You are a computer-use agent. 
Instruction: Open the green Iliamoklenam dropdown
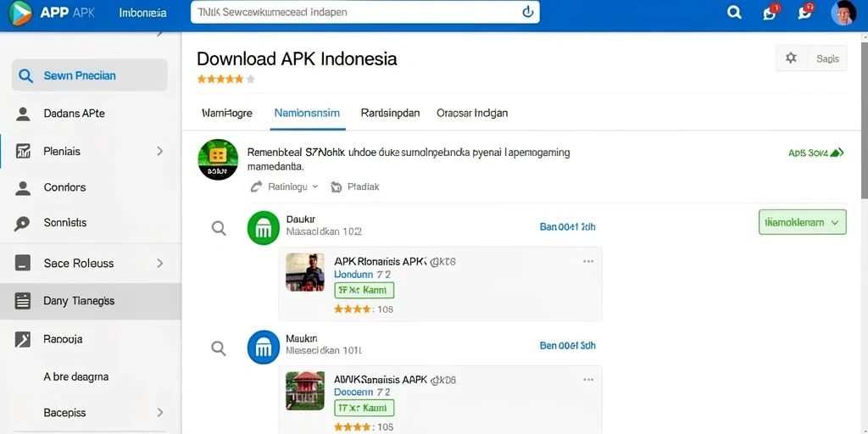(802, 223)
